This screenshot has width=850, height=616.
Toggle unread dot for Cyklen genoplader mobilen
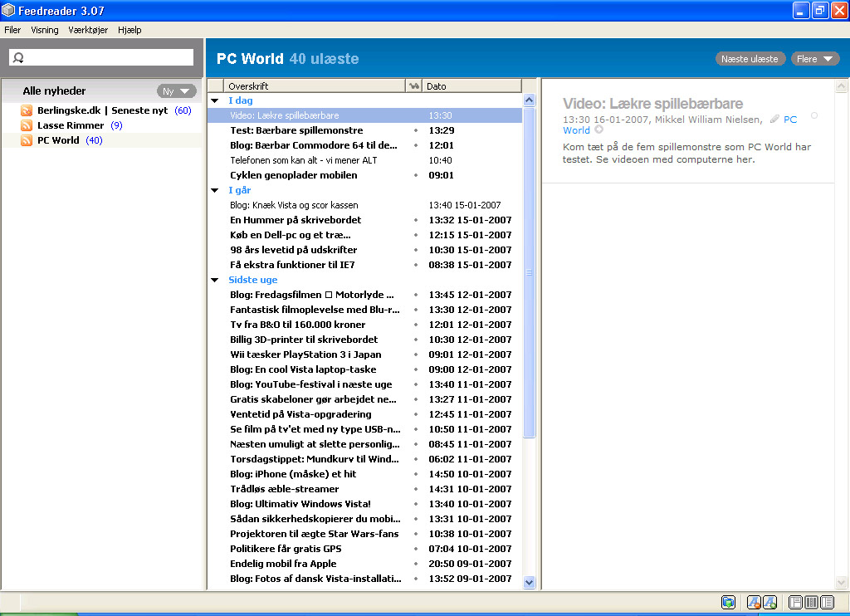tap(416, 175)
